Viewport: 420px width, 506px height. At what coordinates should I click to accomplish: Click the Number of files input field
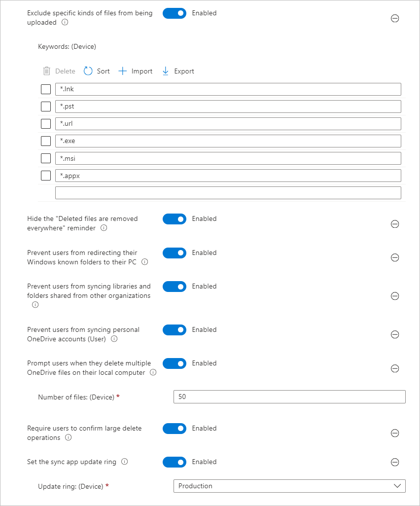[289, 397]
